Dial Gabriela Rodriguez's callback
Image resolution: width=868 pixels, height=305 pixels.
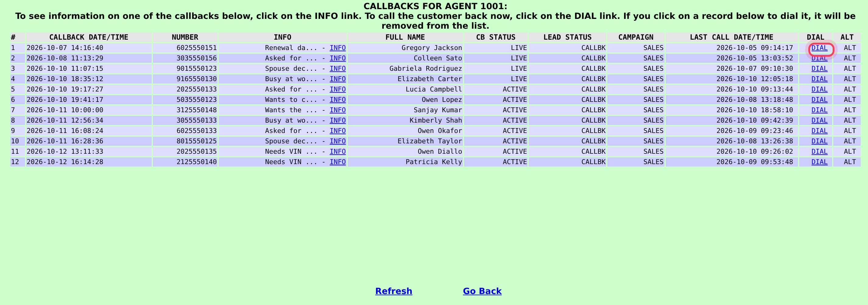tap(819, 69)
